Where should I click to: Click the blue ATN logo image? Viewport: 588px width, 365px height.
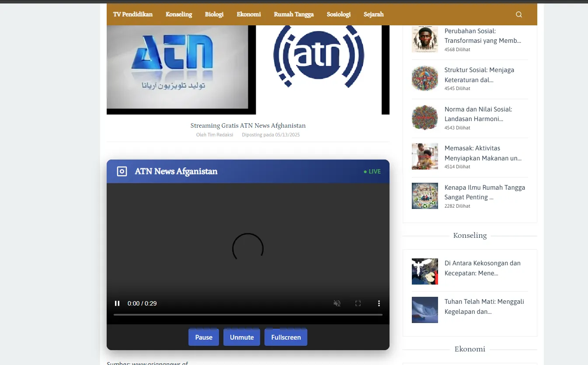coord(178,67)
